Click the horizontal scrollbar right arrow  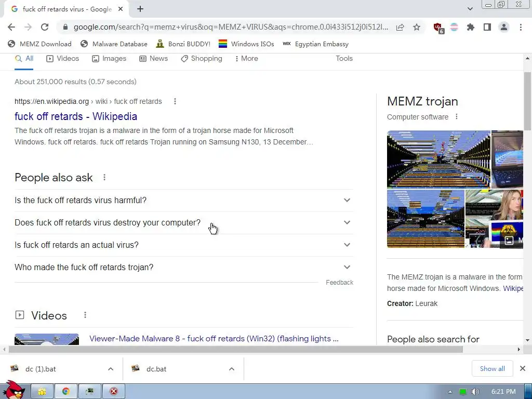pos(519,349)
